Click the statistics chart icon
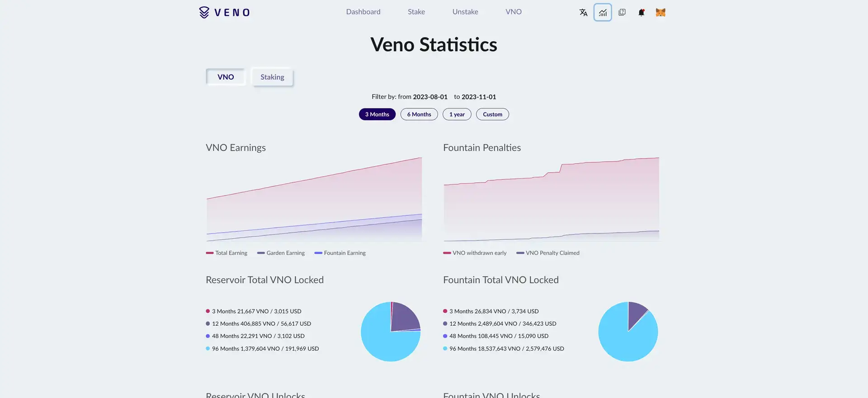This screenshot has width=868, height=398. point(603,13)
